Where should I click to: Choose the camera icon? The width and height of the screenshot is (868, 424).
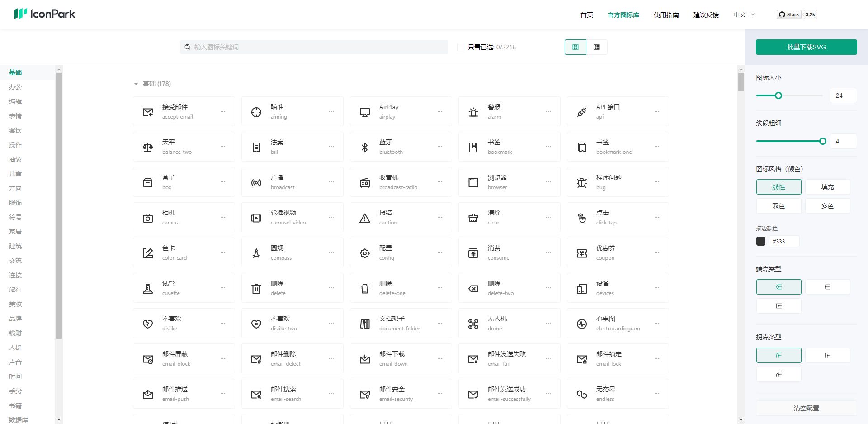coord(148,218)
